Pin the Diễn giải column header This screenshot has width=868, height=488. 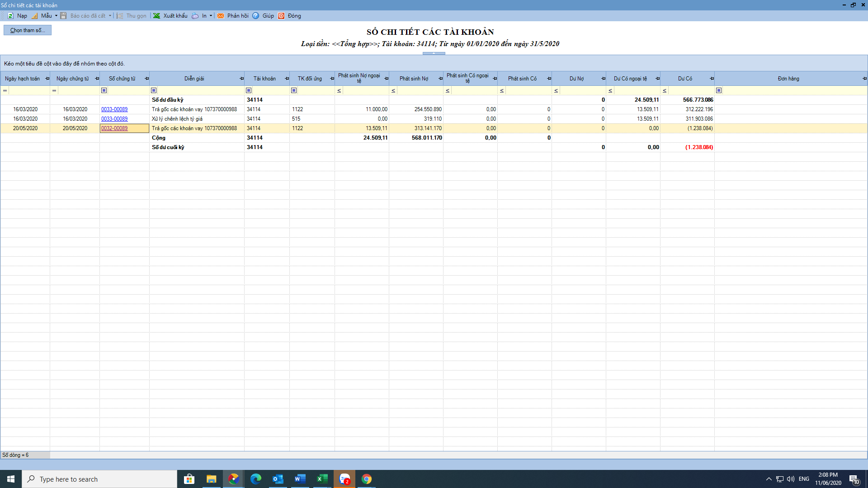(x=241, y=79)
